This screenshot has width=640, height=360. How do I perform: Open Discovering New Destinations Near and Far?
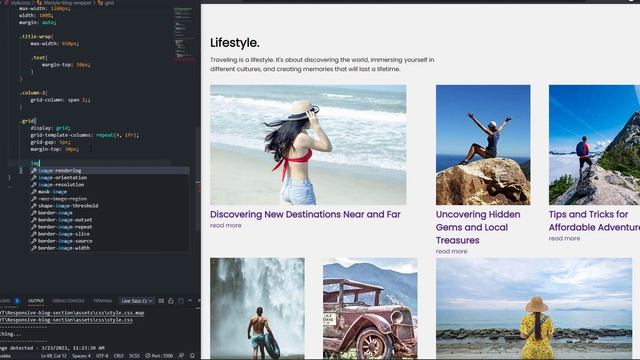[x=305, y=214]
